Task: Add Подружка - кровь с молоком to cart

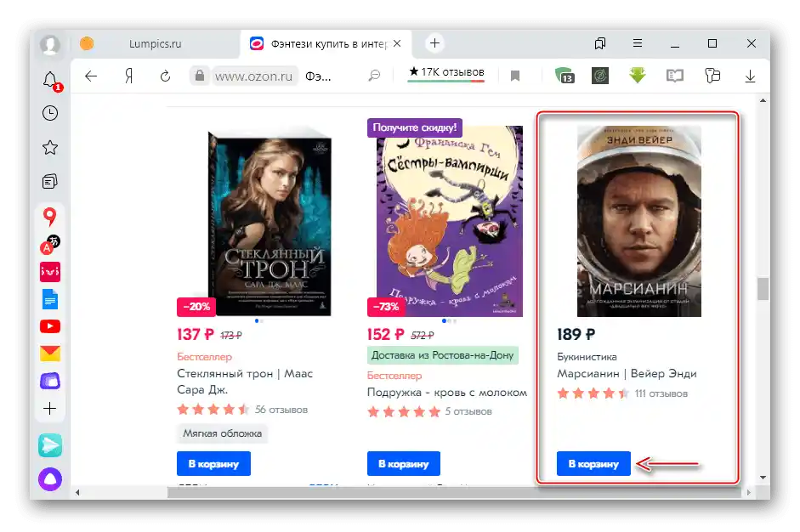Action: coord(404,464)
